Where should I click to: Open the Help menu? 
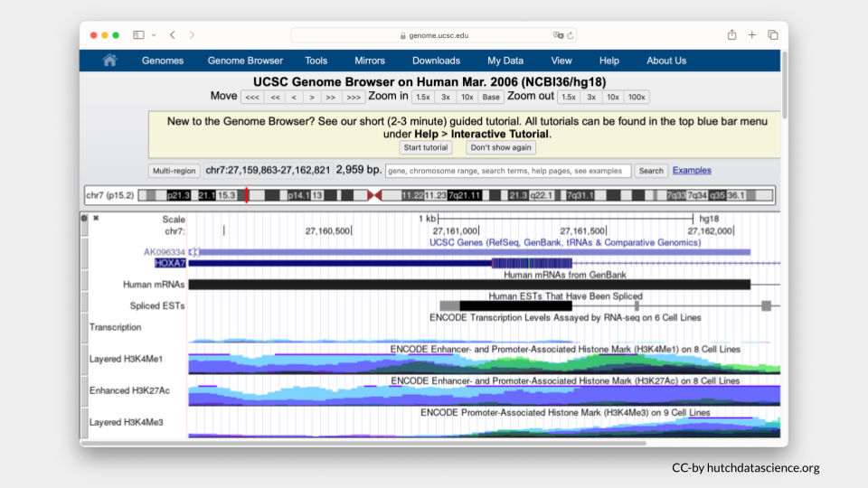(609, 61)
